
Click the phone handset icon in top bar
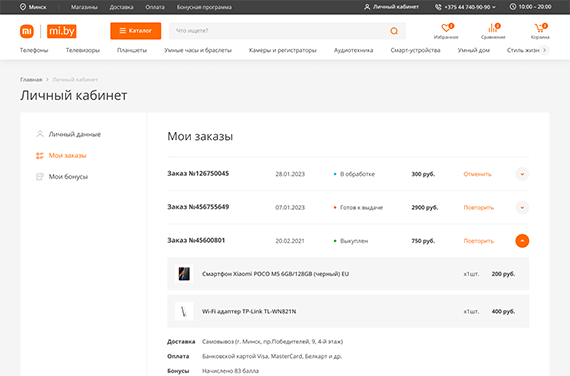click(x=438, y=7)
